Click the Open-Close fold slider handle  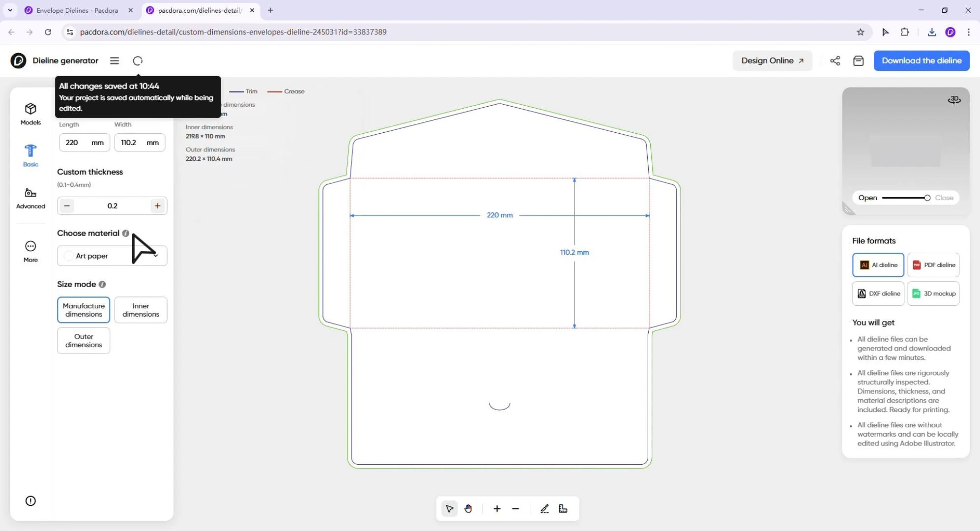927,198
